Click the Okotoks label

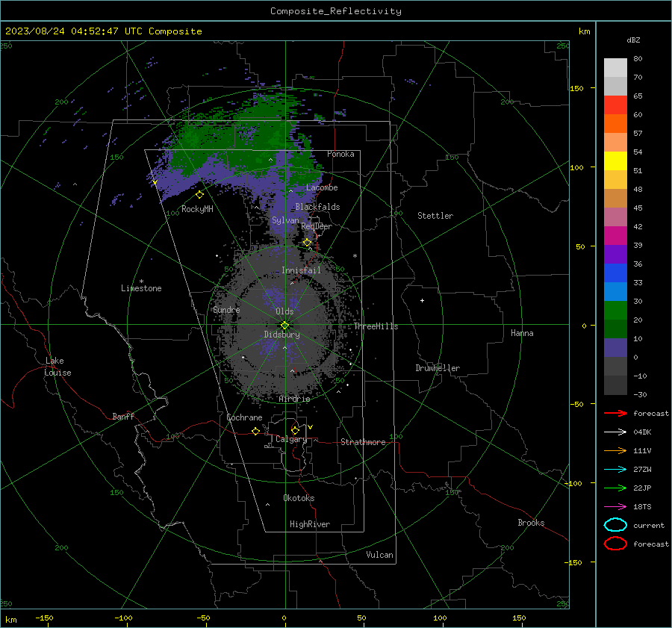click(x=299, y=498)
